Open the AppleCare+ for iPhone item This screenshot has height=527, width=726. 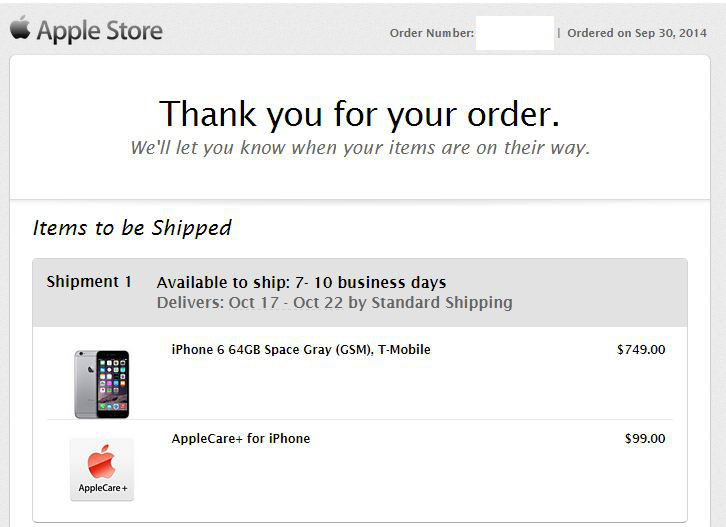tap(241, 439)
